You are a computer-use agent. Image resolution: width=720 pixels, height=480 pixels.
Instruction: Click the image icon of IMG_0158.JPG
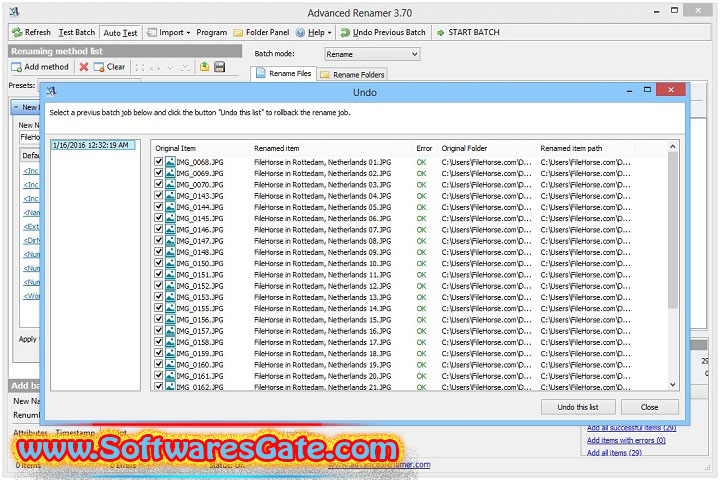170,342
